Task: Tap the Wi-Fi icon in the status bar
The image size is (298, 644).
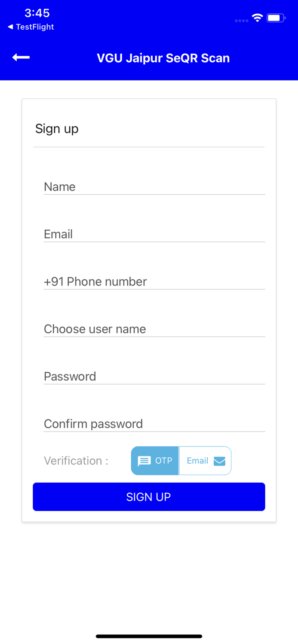Action: 257,18
